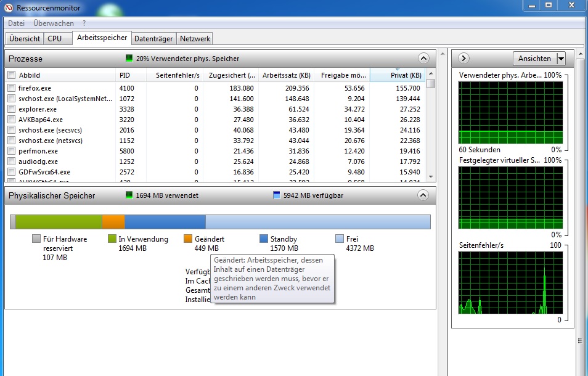Click the process list scroll-down arrow
The width and height of the screenshot is (588, 376).
pos(431,176)
